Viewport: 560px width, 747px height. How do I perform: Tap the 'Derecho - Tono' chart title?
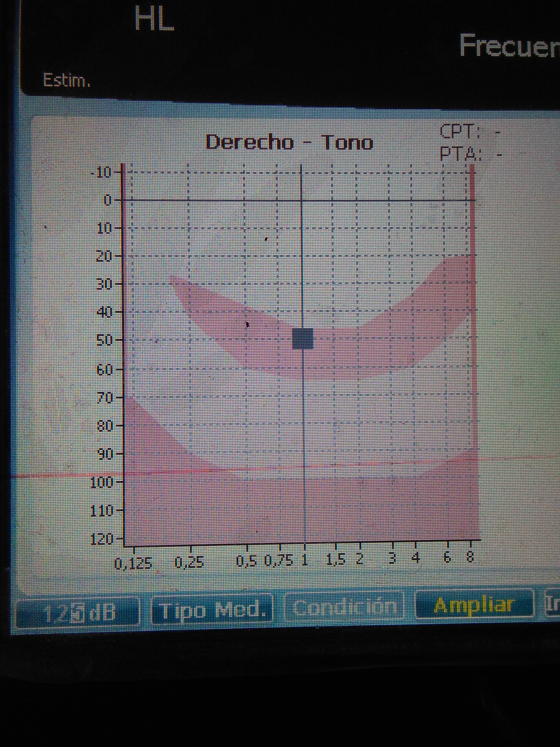click(x=289, y=142)
